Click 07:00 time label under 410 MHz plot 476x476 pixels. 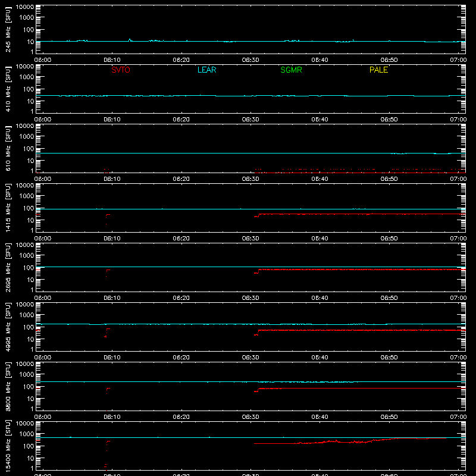[x=458, y=120]
